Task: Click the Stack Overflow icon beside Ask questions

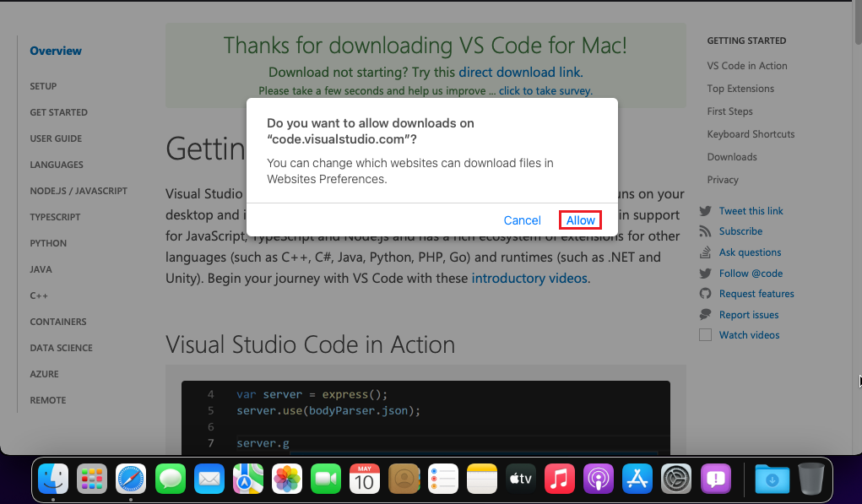Action: 705,252
